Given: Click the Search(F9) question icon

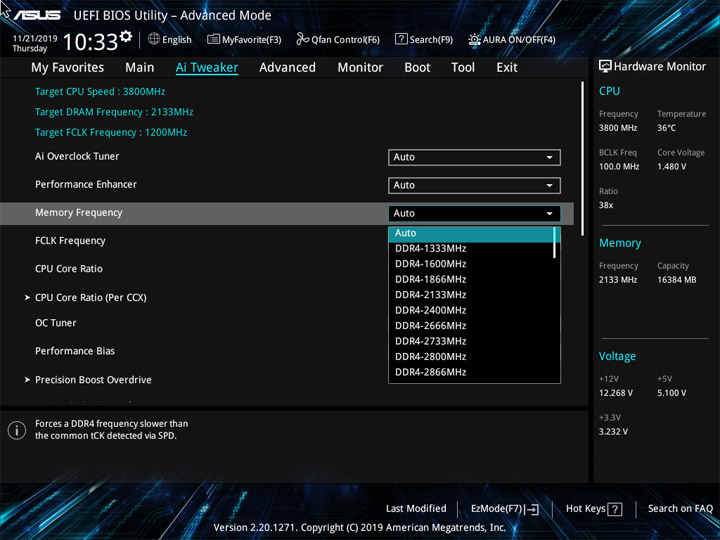Looking at the screenshot, I should tap(401, 39).
